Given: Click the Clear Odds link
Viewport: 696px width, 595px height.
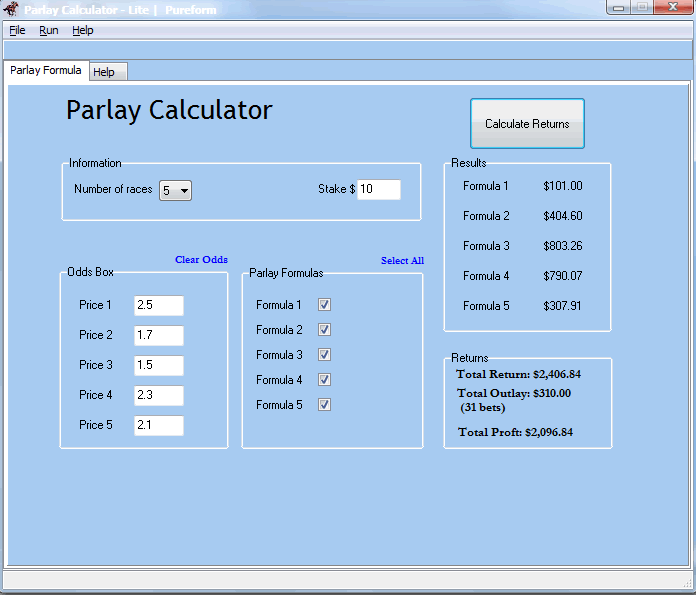Looking at the screenshot, I should point(201,260).
